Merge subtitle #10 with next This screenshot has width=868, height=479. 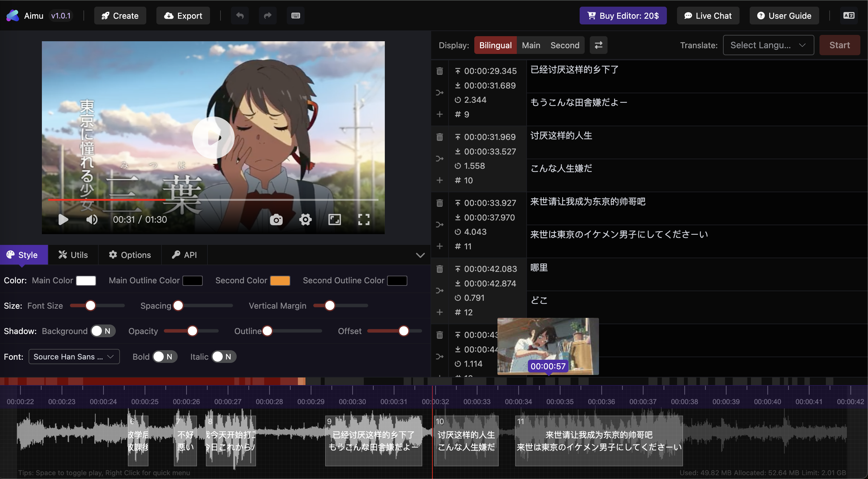coord(440,159)
